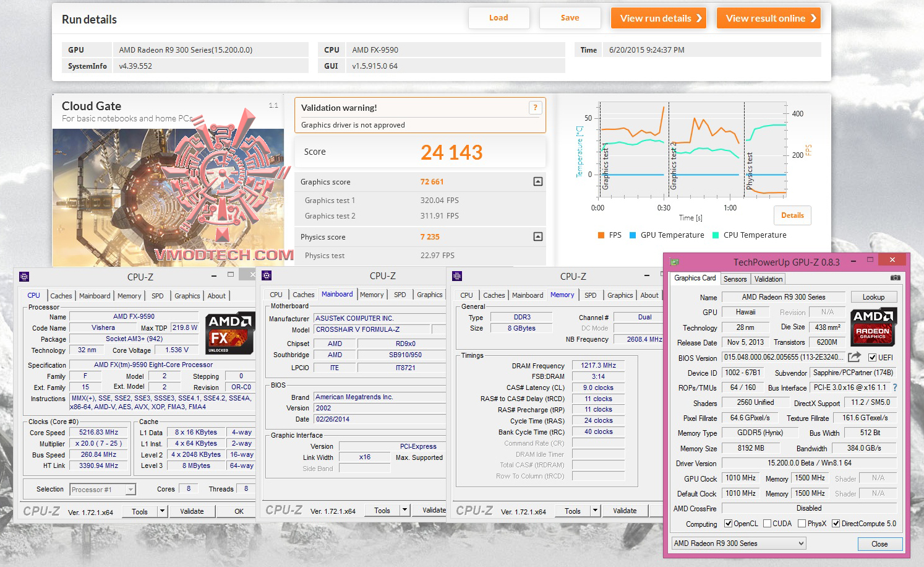Viewport: 924px width, 567px height.
Task: Click the Lookup button in GPU-Z
Action: coord(873,297)
